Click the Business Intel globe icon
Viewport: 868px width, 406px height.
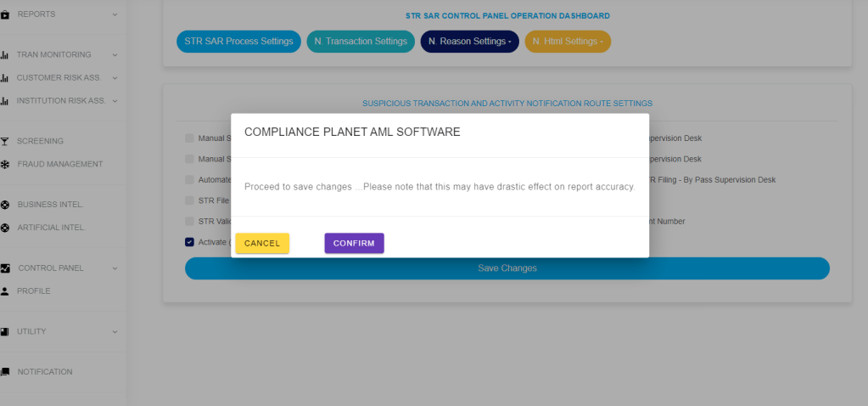click(5, 205)
